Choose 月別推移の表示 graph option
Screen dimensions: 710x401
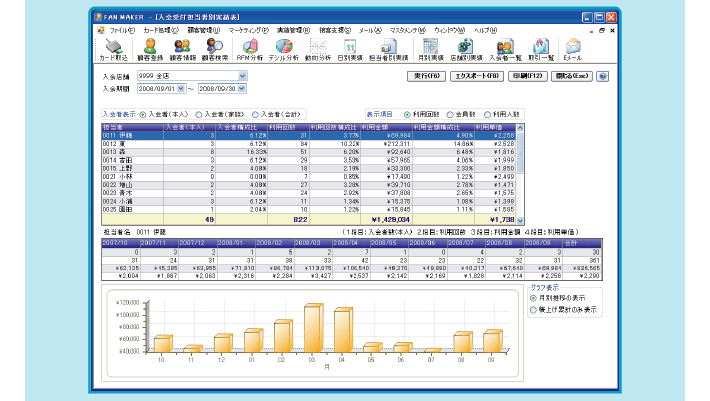tap(533, 298)
